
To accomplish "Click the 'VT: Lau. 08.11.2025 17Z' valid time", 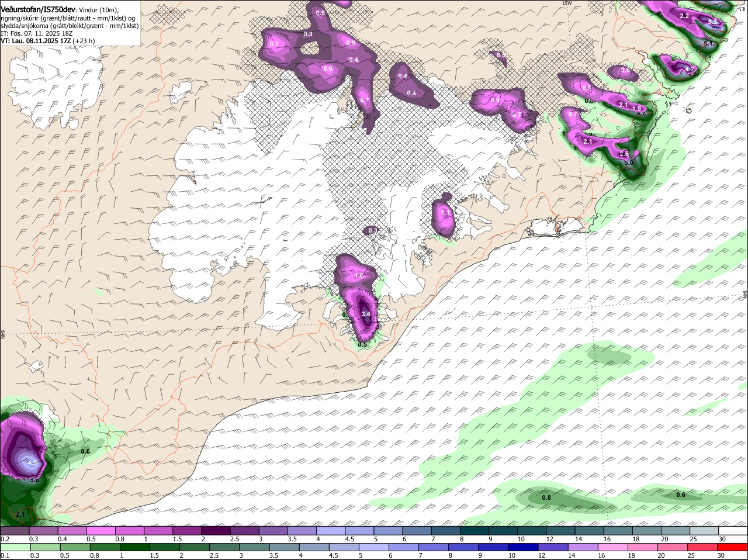I will (x=36, y=41).
